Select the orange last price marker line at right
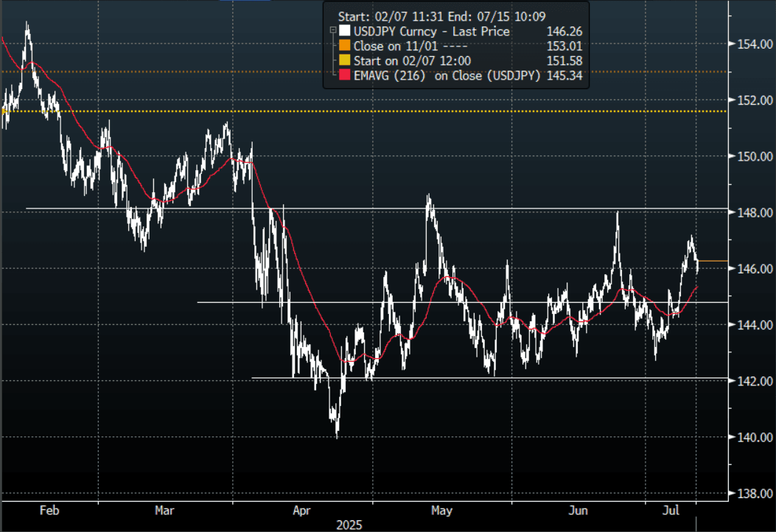The height and width of the screenshot is (532, 776). point(713,261)
